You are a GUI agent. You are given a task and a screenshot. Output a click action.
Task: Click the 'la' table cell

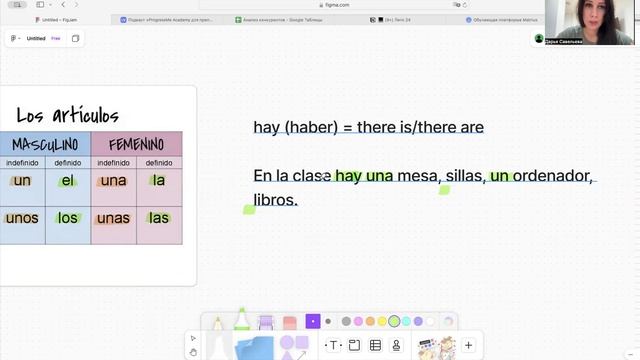point(159,187)
